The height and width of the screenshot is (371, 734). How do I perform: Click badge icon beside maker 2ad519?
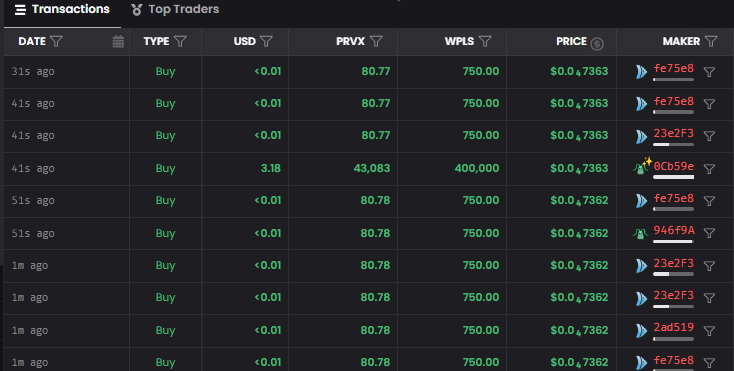point(641,331)
